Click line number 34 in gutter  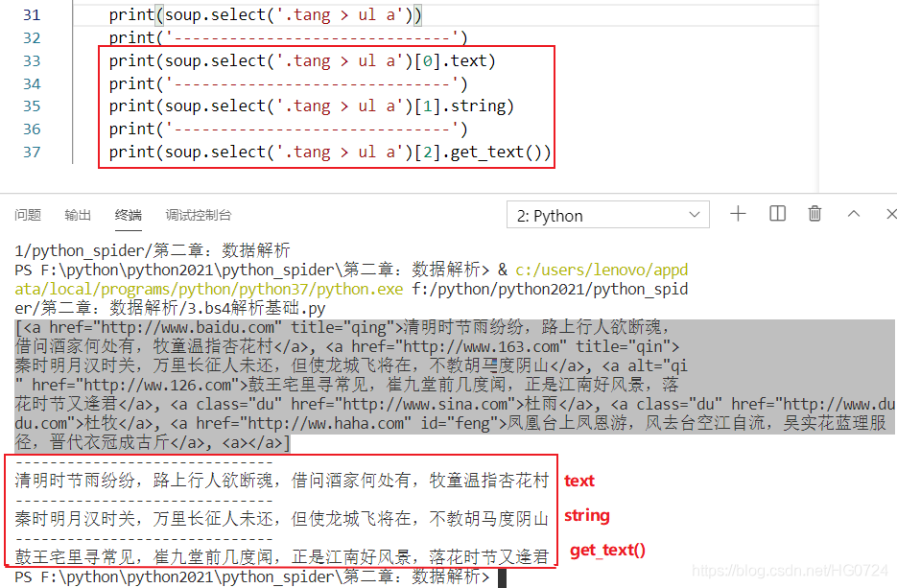32,83
